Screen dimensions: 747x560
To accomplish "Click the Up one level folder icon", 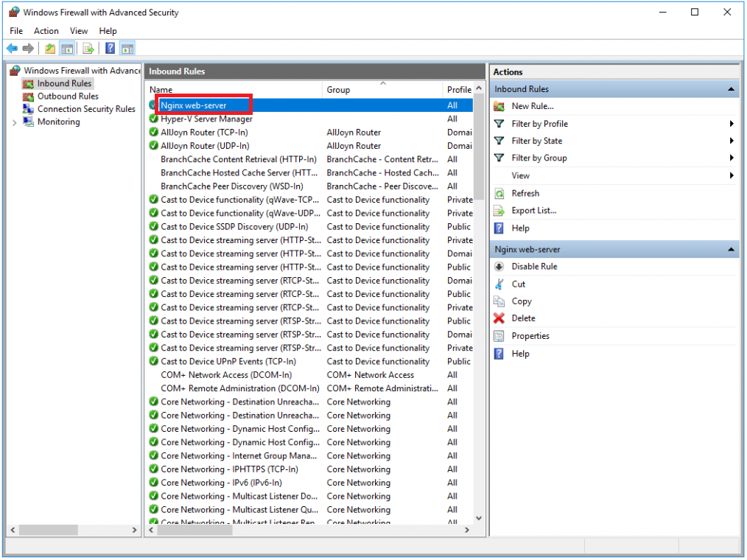I will tap(50, 48).
